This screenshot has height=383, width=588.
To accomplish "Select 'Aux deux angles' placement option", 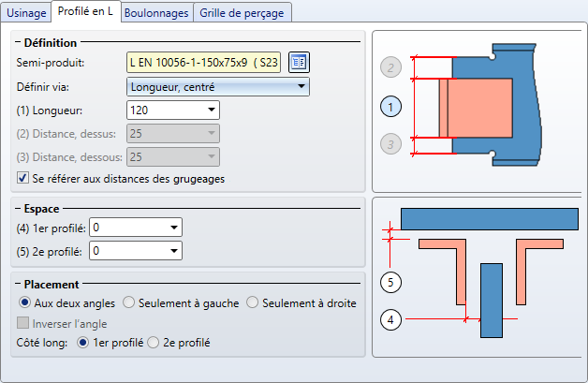I will tap(25, 302).
